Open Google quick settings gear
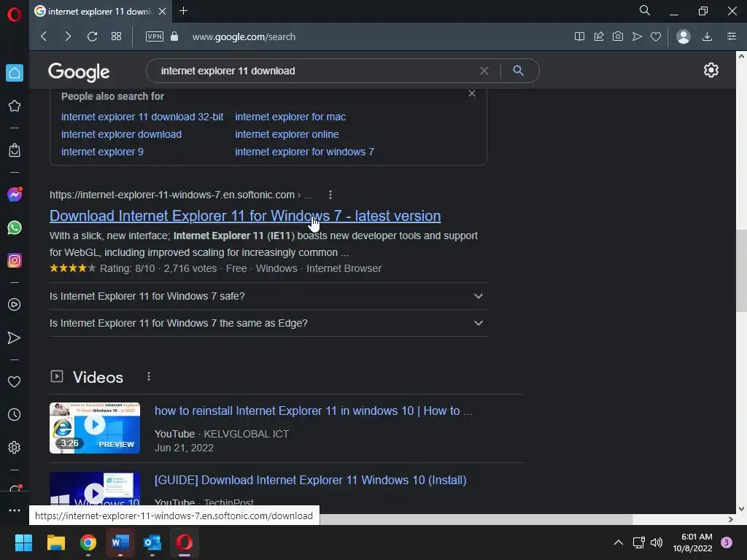This screenshot has height=560, width=747. tap(711, 70)
